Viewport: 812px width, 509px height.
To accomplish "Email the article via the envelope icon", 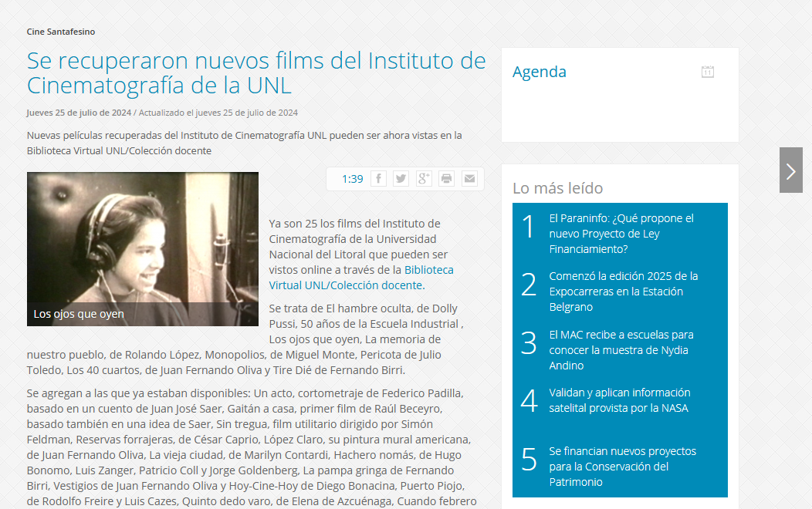I will pos(469,178).
